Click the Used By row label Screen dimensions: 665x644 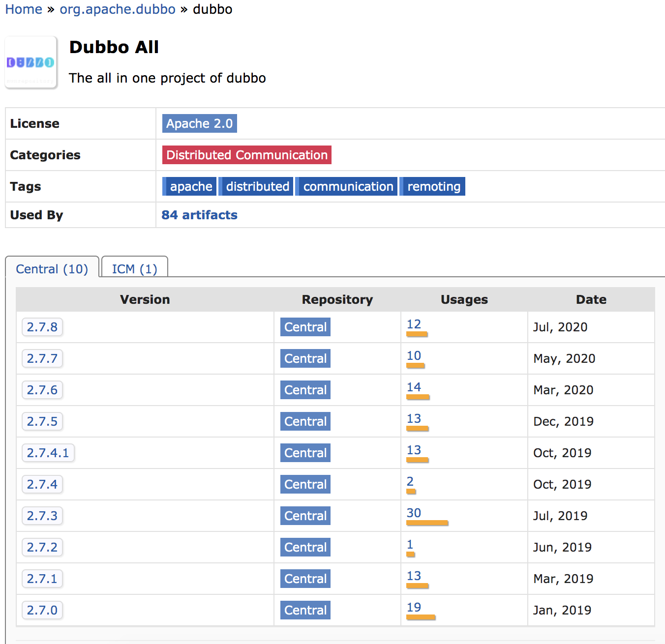tap(36, 215)
